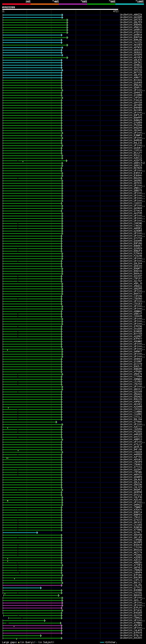Image resolution: width=146 pixels, height=644 pixels.
Task: Click the purple ~60% identity legend segment
Action: pos(73,4)
